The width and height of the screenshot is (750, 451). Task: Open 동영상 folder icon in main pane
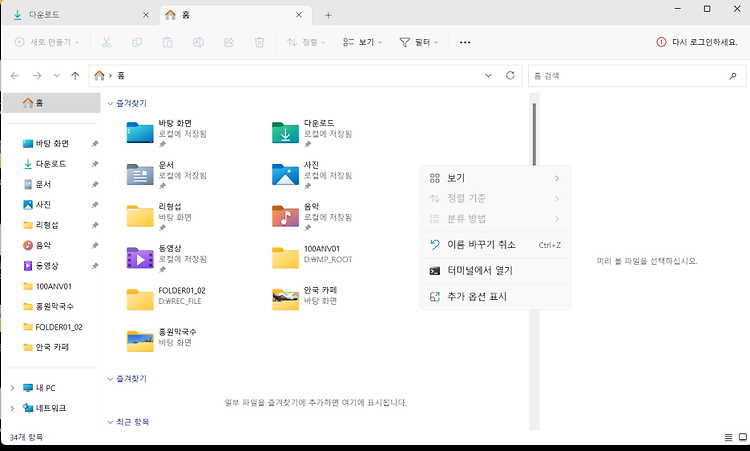[x=140, y=258]
